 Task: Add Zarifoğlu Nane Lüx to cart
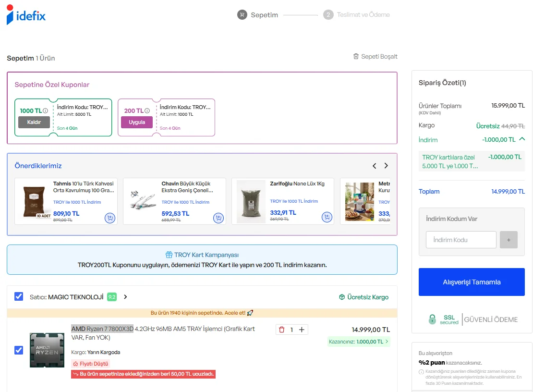click(327, 217)
